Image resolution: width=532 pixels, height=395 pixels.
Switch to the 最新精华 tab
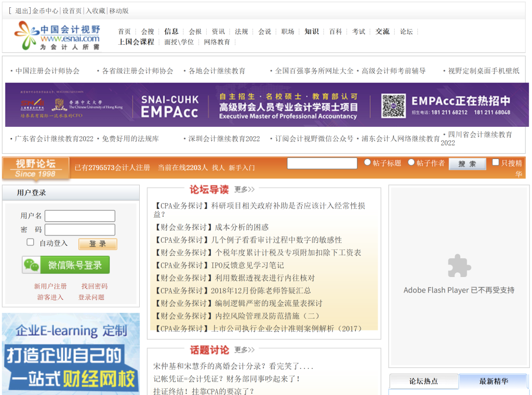coord(494,381)
